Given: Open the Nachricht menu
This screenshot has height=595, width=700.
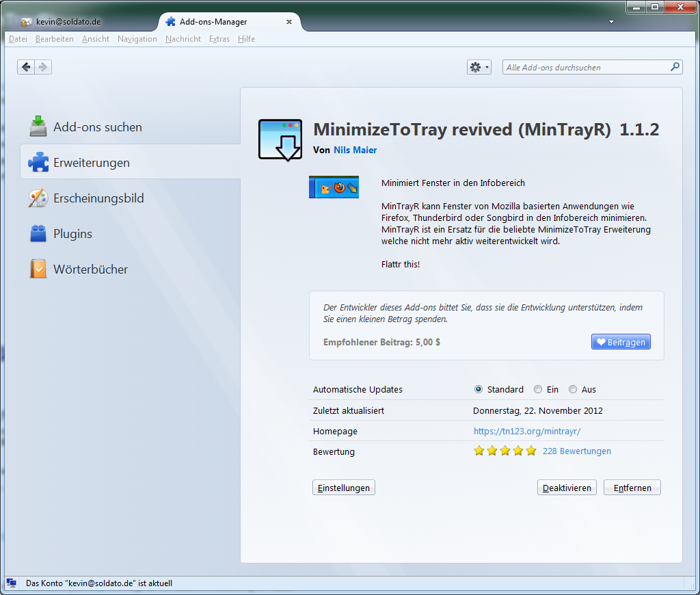Looking at the screenshot, I should [x=183, y=39].
